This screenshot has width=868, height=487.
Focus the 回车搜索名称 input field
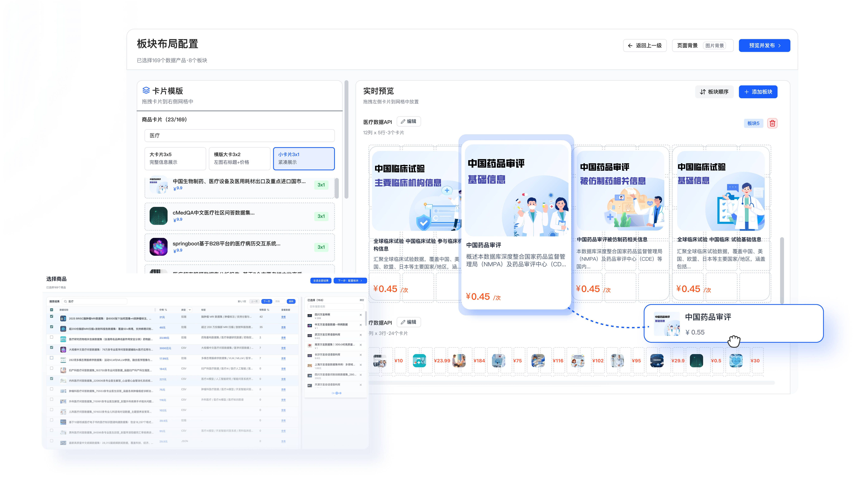(x=336, y=307)
